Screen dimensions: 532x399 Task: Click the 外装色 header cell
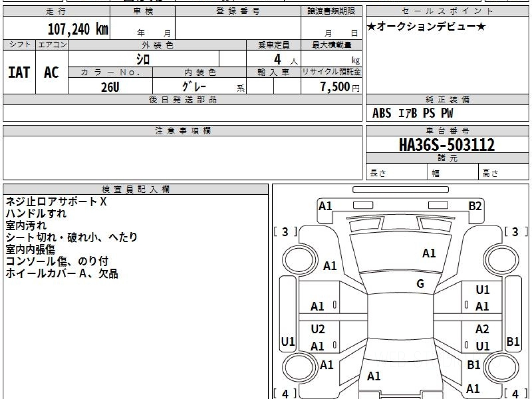click(157, 45)
